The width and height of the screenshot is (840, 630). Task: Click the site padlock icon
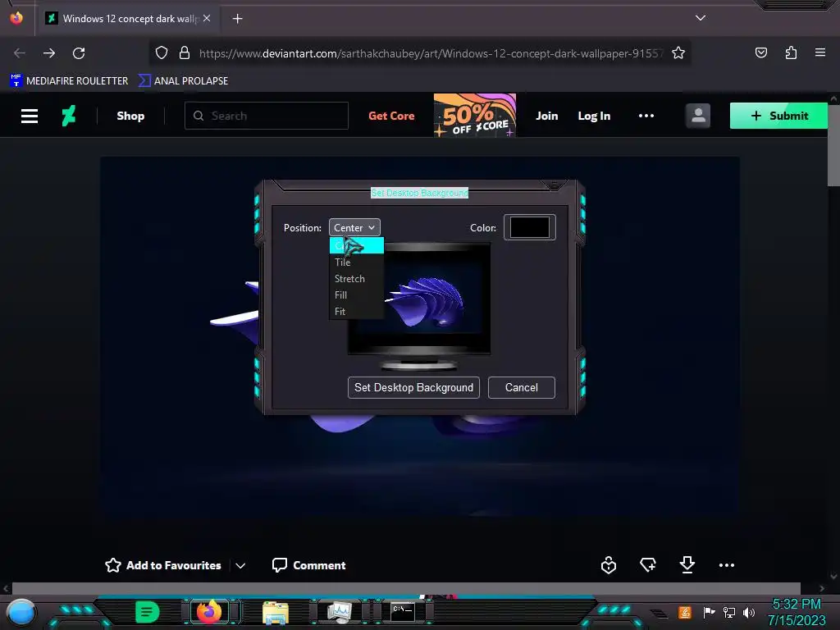click(x=185, y=53)
